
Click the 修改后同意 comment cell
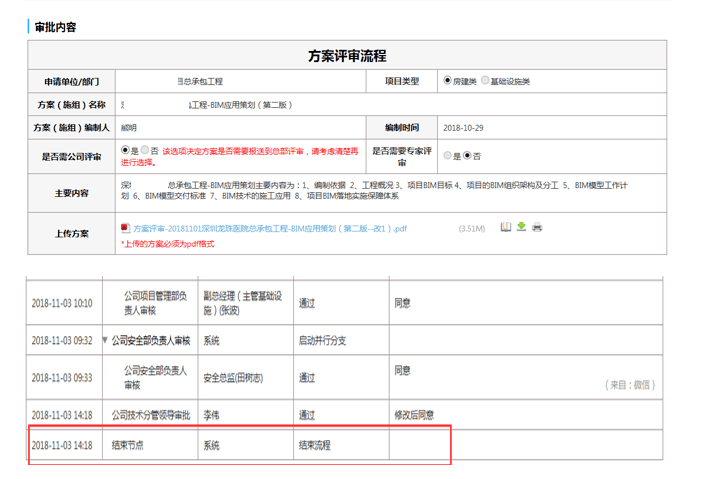[526, 415]
